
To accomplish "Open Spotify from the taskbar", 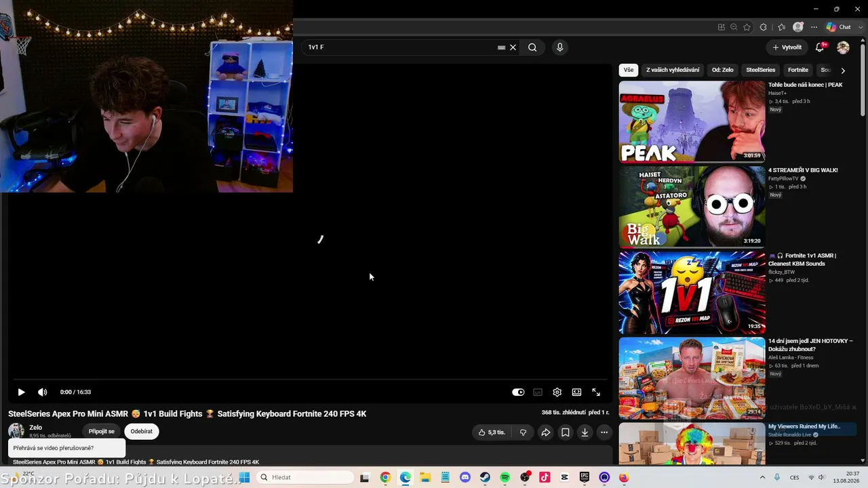I will click(505, 477).
